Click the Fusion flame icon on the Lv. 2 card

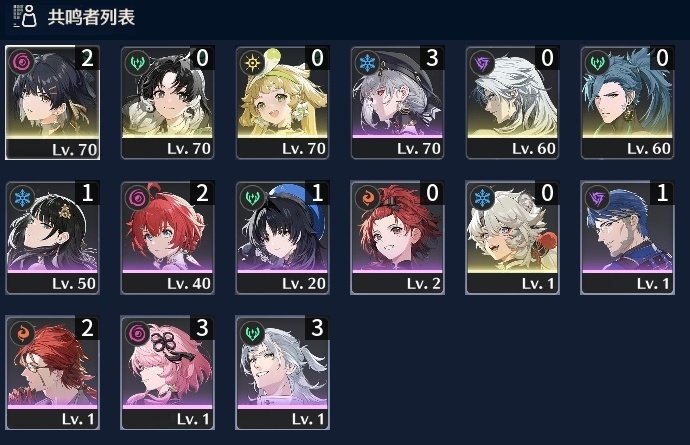click(x=367, y=198)
